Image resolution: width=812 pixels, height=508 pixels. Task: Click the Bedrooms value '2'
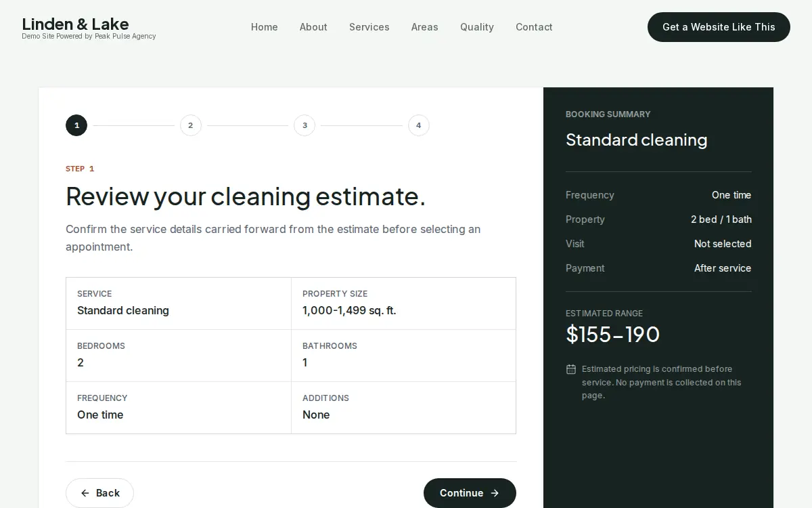coord(81,363)
